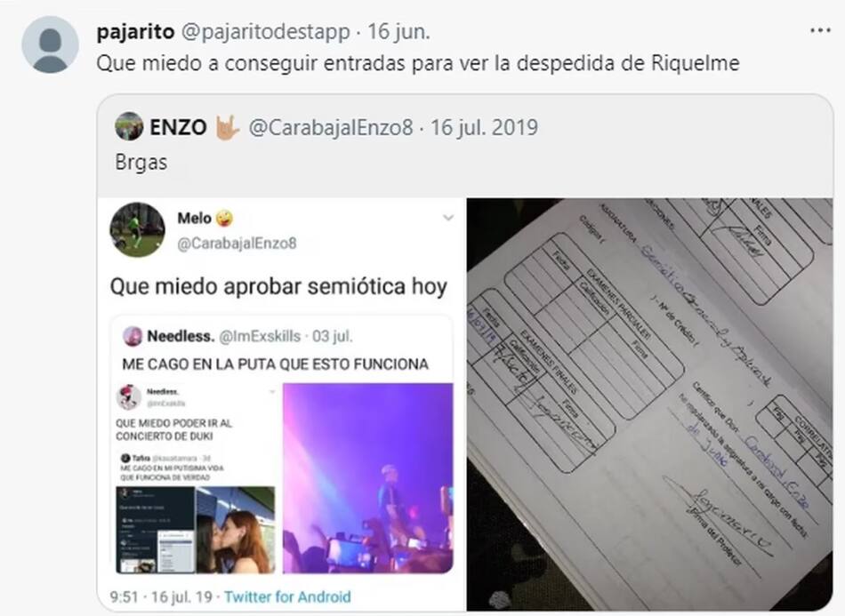The width and height of the screenshot is (845, 616).
Task: Open the @ImExskills handle
Action: [x=259, y=337]
